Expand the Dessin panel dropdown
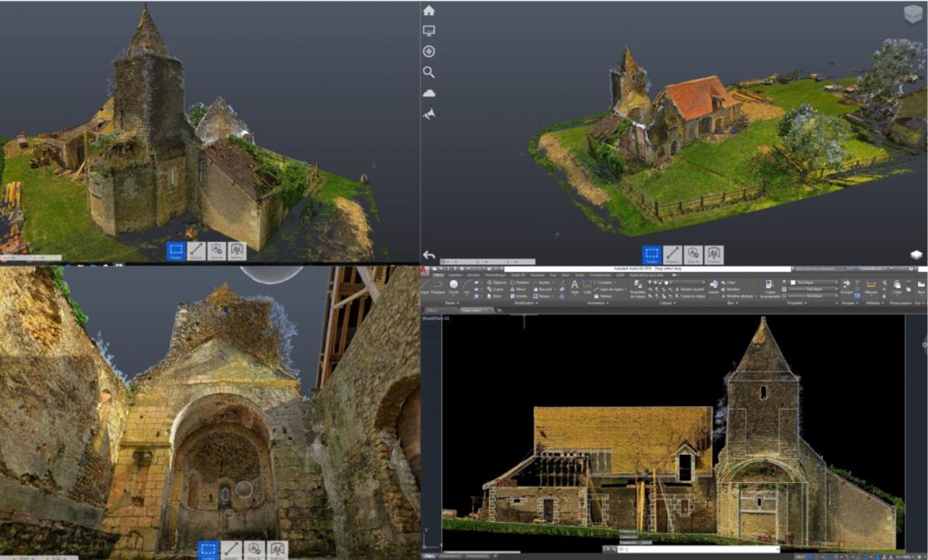Viewport: 928px width, 560px height. pos(451,303)
